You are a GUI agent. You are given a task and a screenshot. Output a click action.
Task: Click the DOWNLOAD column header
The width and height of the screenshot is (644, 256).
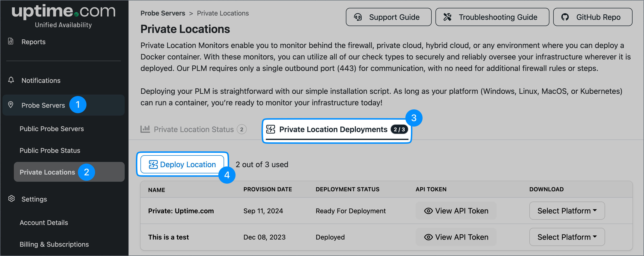tap(546, 189)
